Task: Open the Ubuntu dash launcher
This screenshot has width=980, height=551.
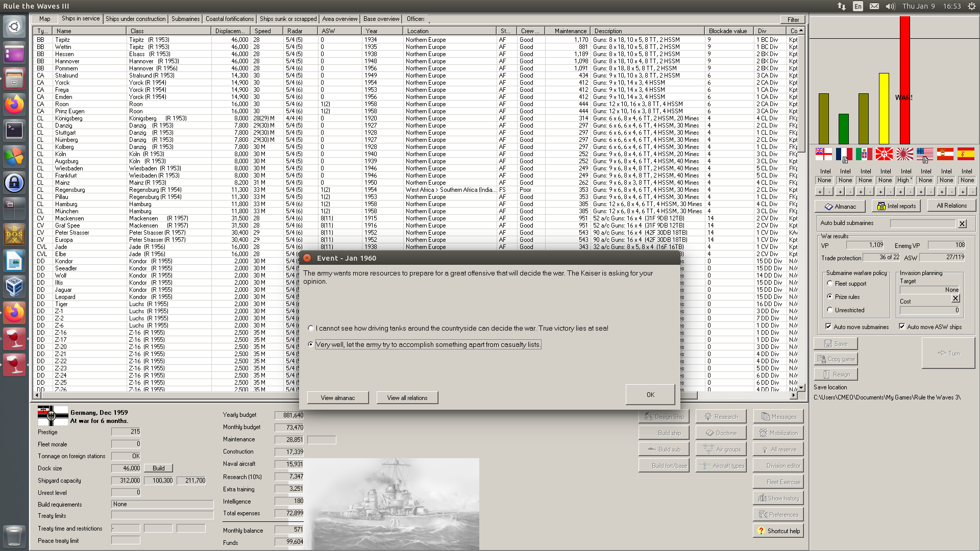Action: pyautogui.click(x=14, y=27)
